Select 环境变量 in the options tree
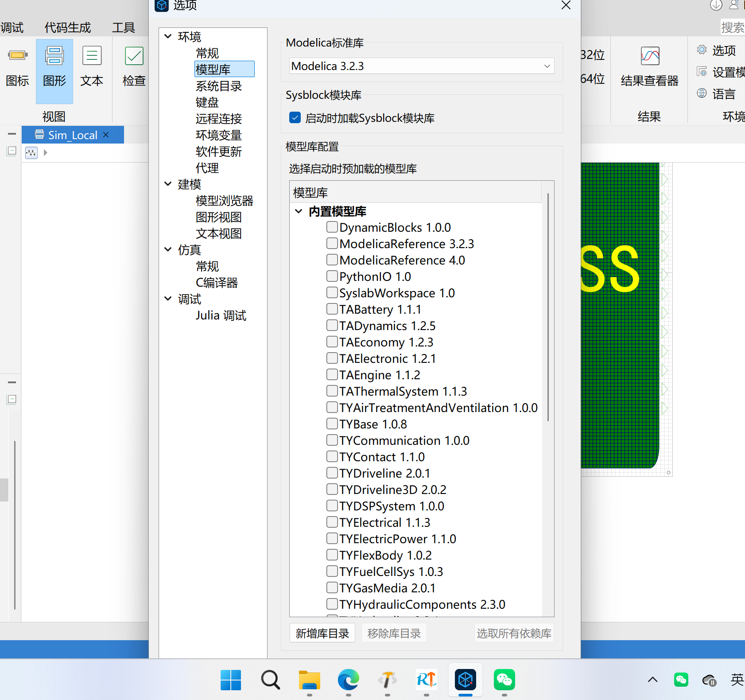This screenshot has width=745, height=700. pyautogui.click(x=219, y=135)
